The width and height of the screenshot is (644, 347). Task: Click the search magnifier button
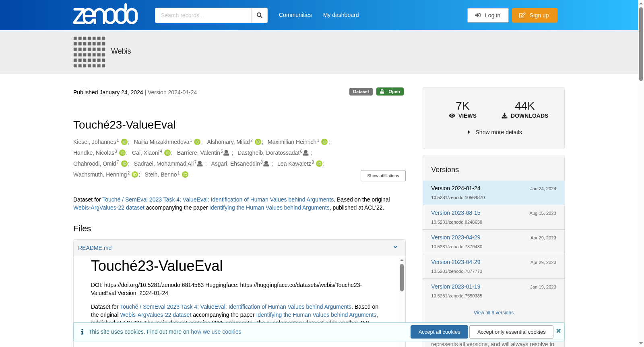point(259,15)
